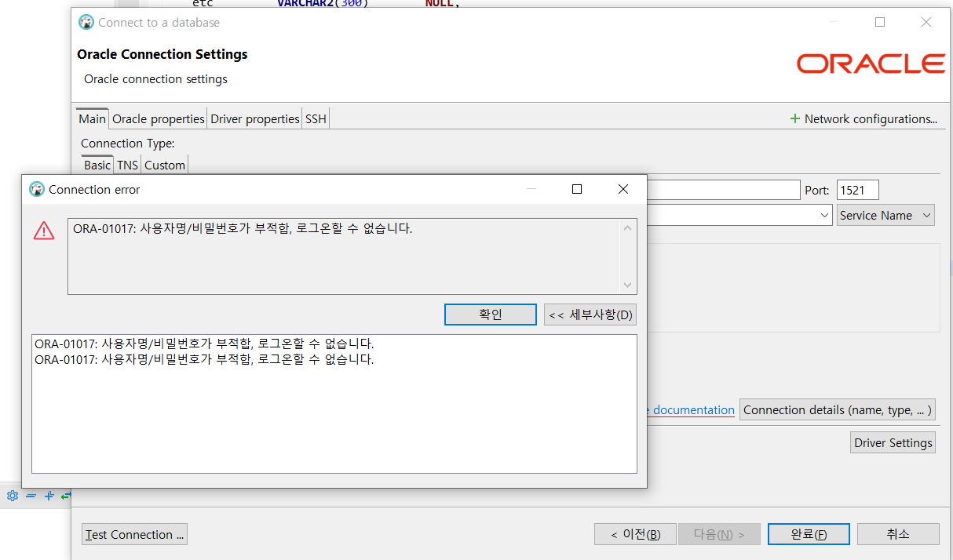Image resolution: width=953 pixels, height=560 pixels.
Task: Click the DBeaver icon in Connection error title
Action: pos(37,189)
